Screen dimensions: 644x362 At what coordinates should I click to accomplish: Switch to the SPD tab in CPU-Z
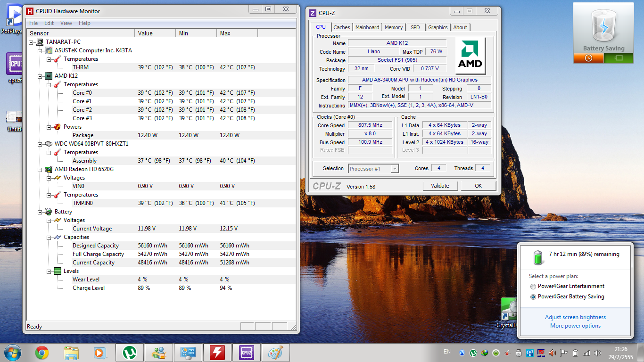[x=415, y=27]
